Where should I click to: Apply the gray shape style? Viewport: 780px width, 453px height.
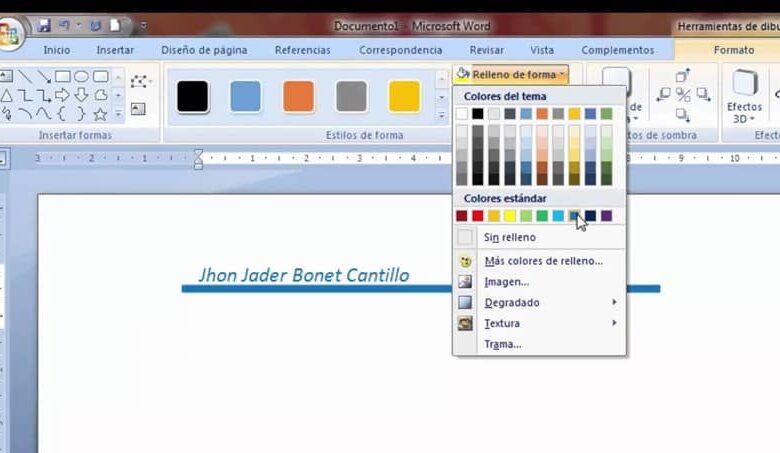(352, 96)
